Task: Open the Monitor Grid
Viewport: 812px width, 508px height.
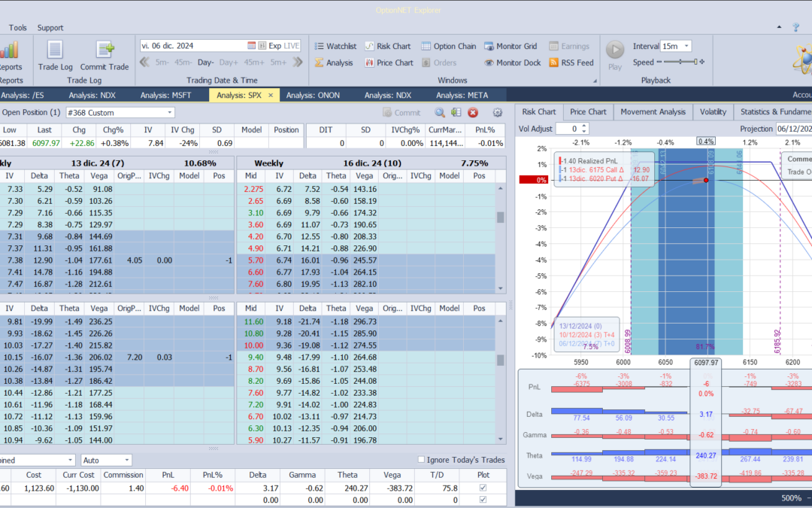Action: point(511,46)
